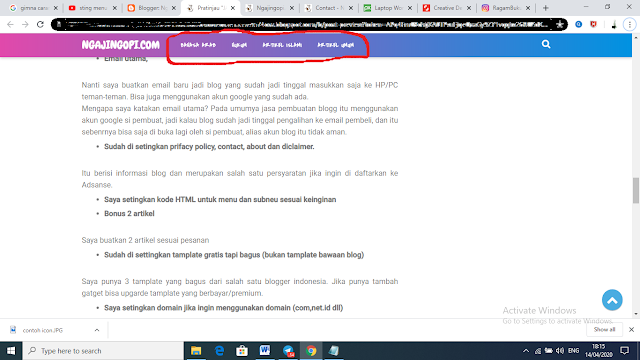
Task: Open the Windows notification center
Action: pos(624,351)
